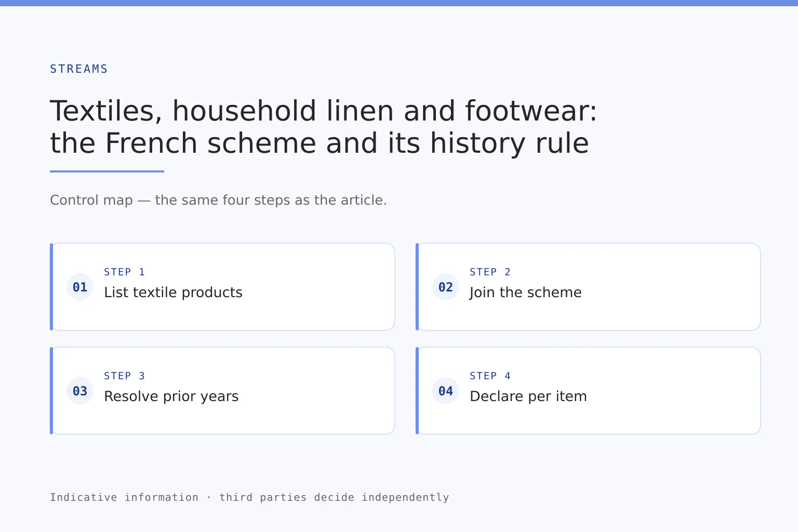Click the STEP 3 label

(124, 376)
